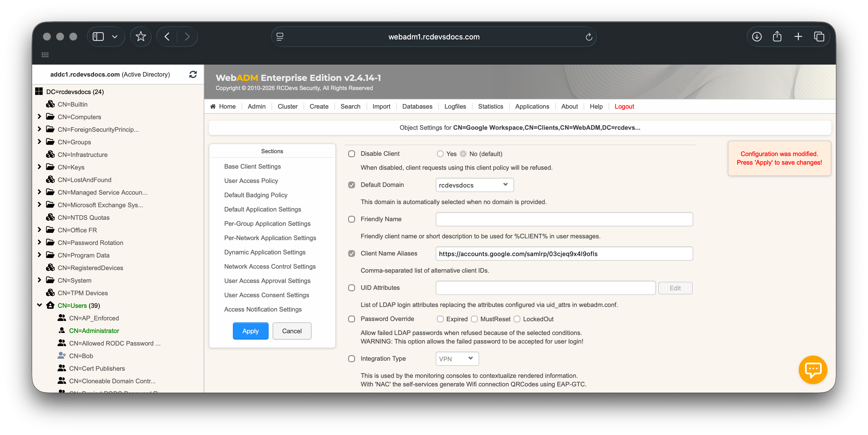
Task: Open User Access Policy section
Action: 251,181
